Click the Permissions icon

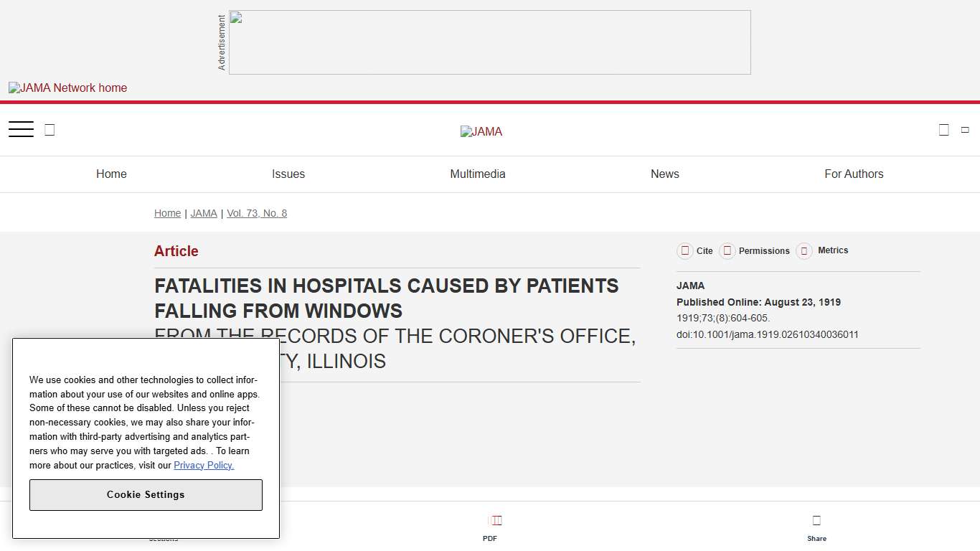pyautogui.click(x=727, y=250)
